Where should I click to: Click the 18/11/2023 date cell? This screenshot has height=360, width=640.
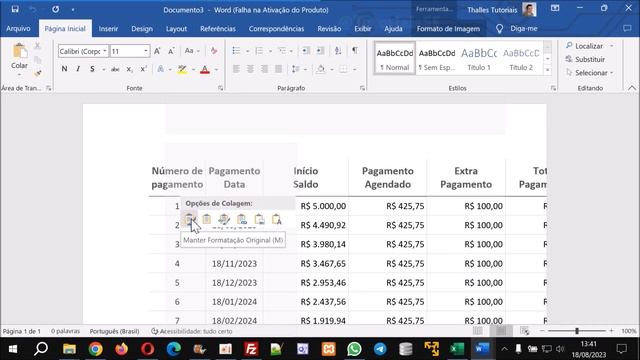(x=234, y=264)
